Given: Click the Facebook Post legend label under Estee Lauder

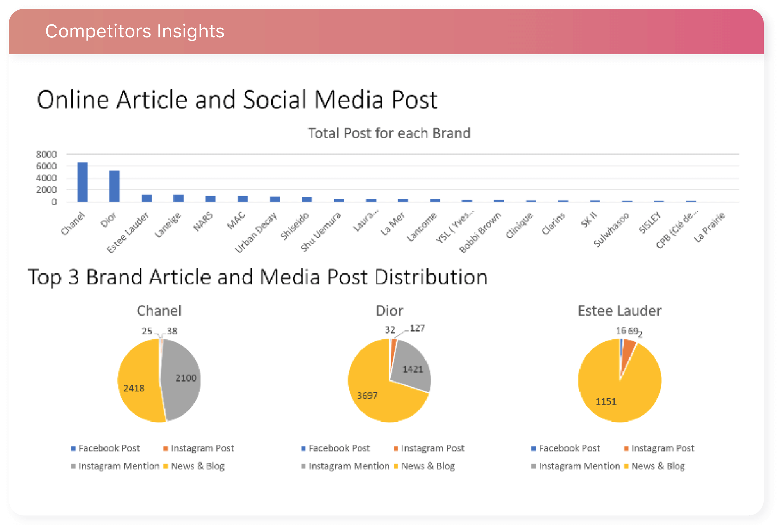Looking at the screenshot, I should (x=569, y=448).
